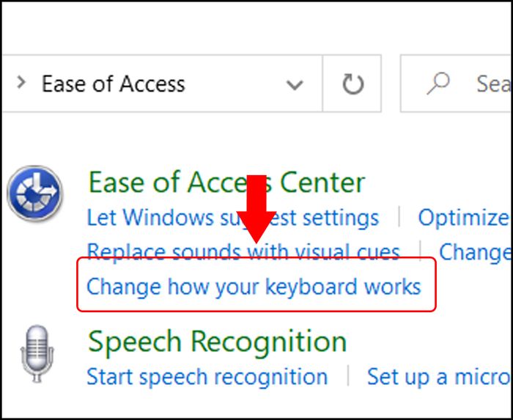Click the Speech Recognition microphone icon

[37, 354]
